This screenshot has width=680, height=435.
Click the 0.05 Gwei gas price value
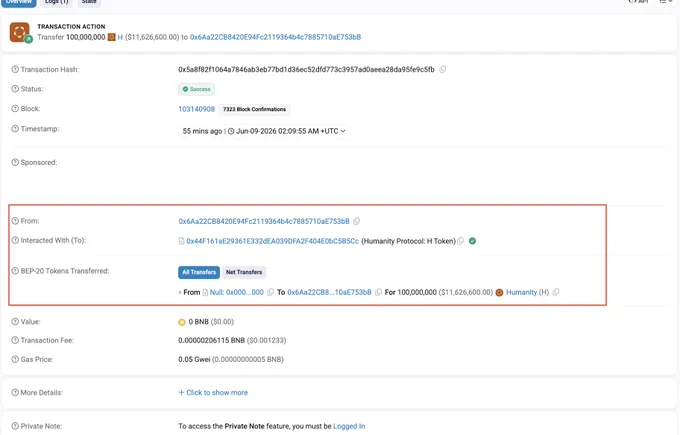click(194, 360)
